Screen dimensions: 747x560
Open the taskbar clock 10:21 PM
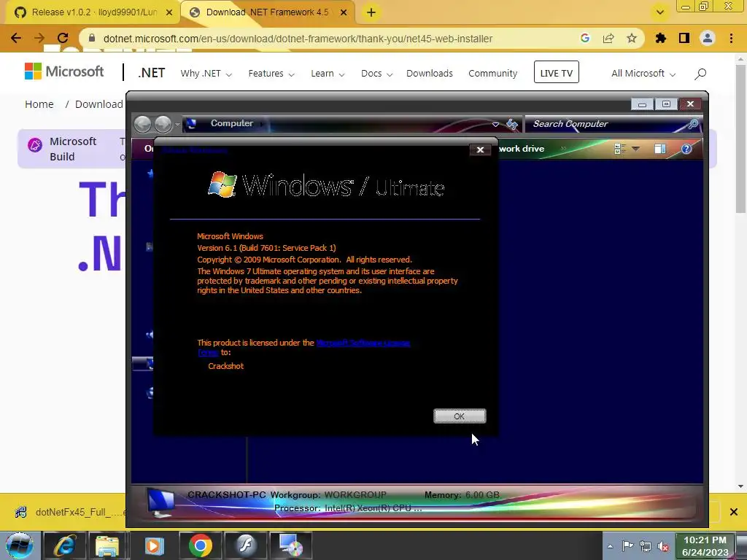coord(705,545)
